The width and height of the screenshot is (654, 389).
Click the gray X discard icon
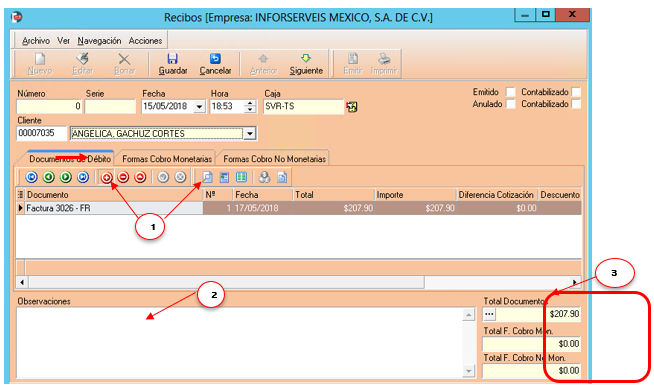click(180, 177)
